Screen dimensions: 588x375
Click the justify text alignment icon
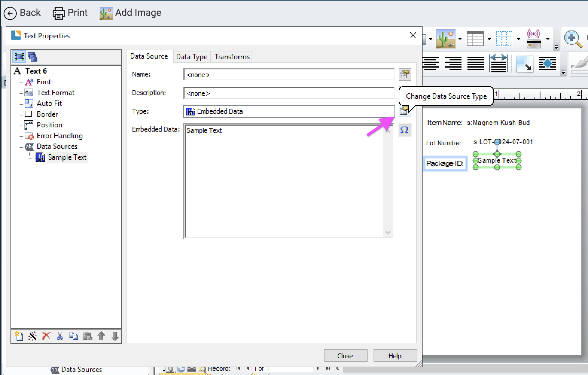point(476,63)
